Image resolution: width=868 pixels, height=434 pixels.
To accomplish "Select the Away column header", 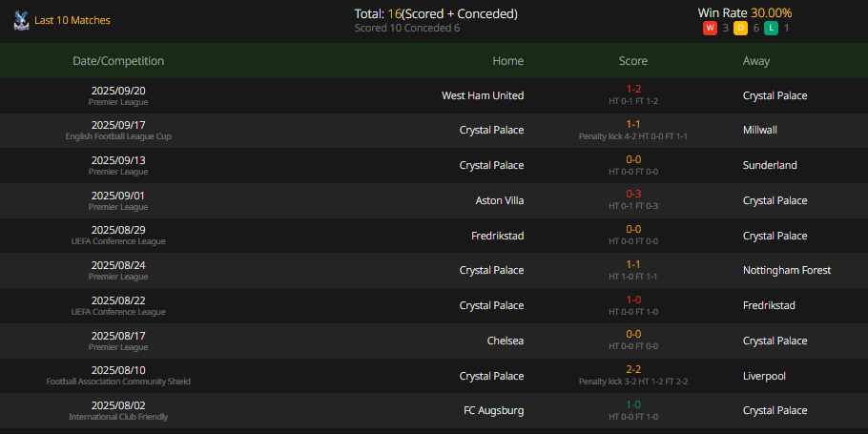I will pos(755,61).
